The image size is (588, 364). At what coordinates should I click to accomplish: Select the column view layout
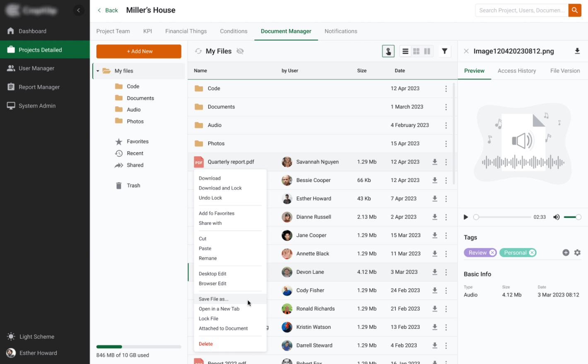click(x=427, y=51)
